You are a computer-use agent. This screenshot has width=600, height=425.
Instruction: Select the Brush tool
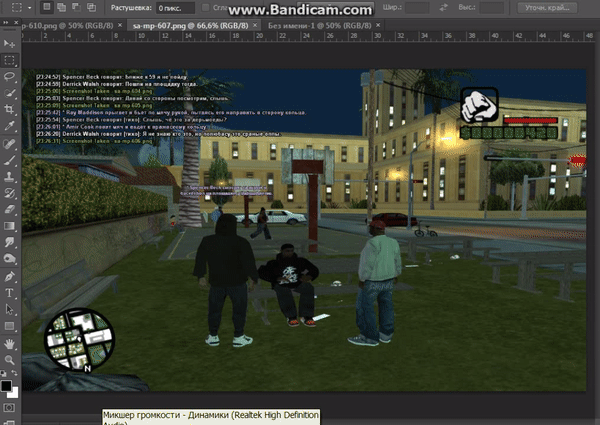[10, 160]
